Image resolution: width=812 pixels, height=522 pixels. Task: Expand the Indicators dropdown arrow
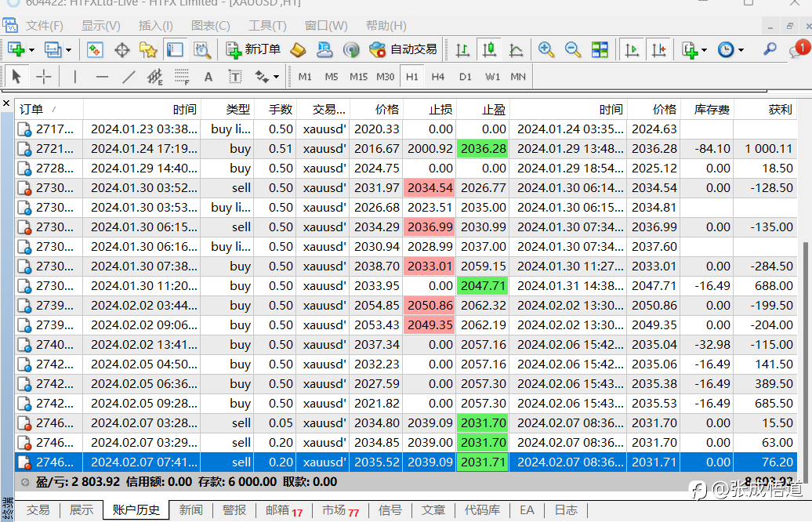(704, 50)
